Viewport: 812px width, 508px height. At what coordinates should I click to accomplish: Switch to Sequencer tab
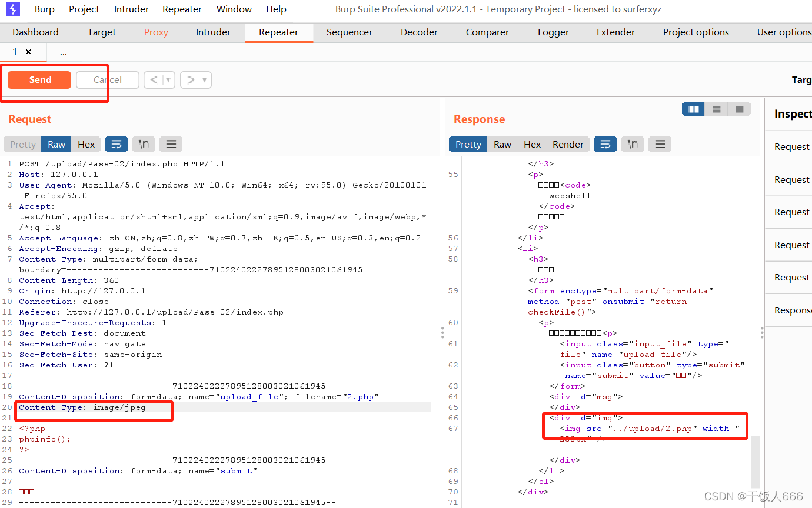click(350, 32)
